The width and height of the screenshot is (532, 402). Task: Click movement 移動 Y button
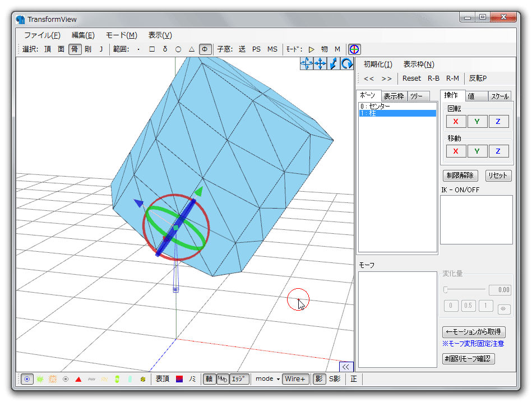tap(477, 151)
